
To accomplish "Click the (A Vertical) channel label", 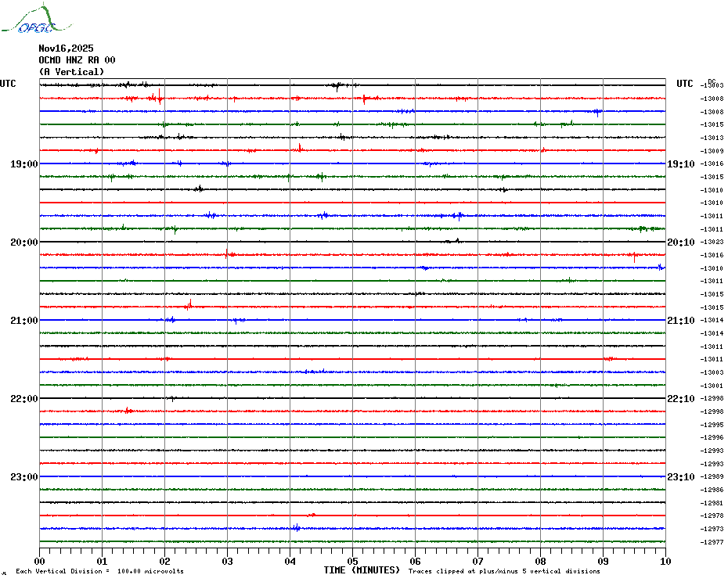I will tap(71, 71).
